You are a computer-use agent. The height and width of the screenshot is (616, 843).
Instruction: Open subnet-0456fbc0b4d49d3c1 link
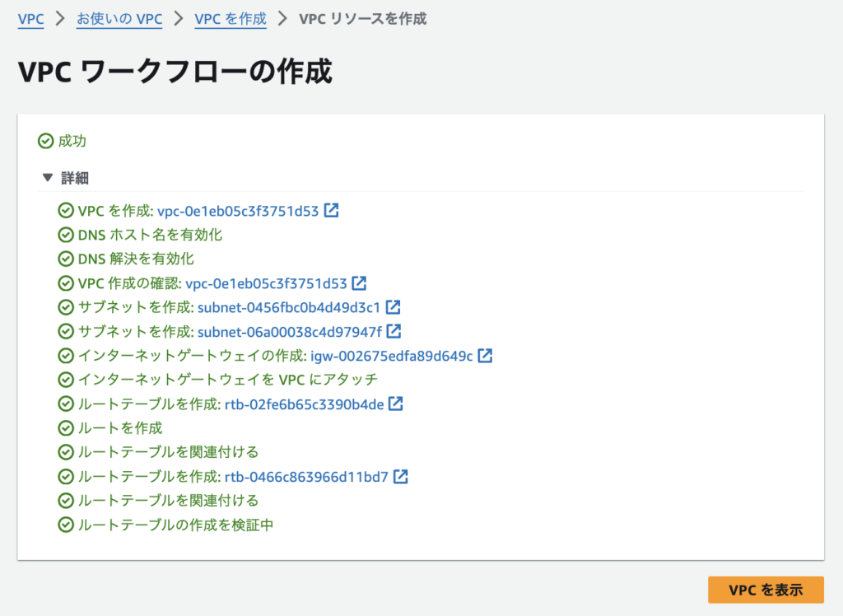288,308
